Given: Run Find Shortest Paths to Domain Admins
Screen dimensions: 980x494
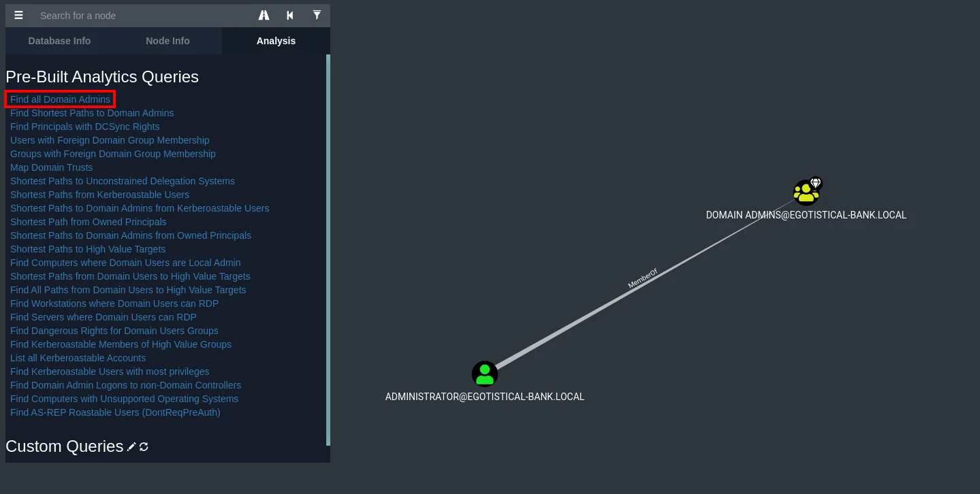Looking at the screenshot, I should click(92, 113).
